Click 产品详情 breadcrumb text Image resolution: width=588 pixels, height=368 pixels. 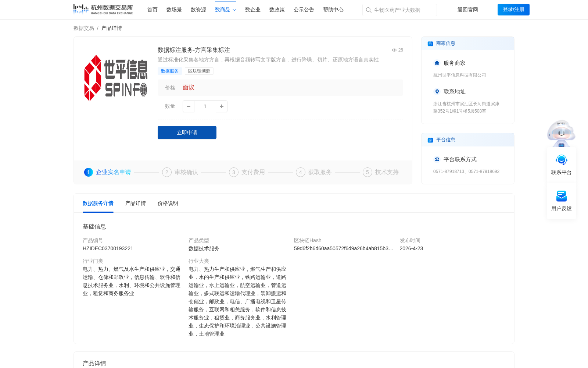pos(112,28)
